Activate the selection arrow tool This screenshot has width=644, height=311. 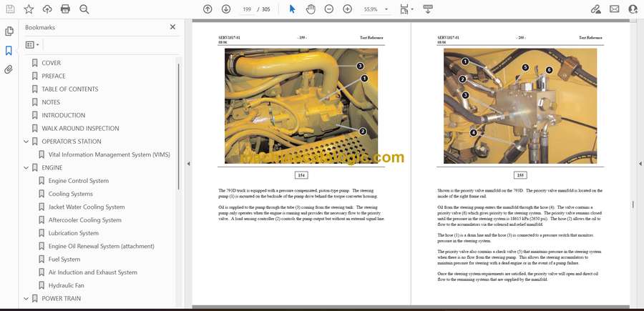click(x=292, y=9)
